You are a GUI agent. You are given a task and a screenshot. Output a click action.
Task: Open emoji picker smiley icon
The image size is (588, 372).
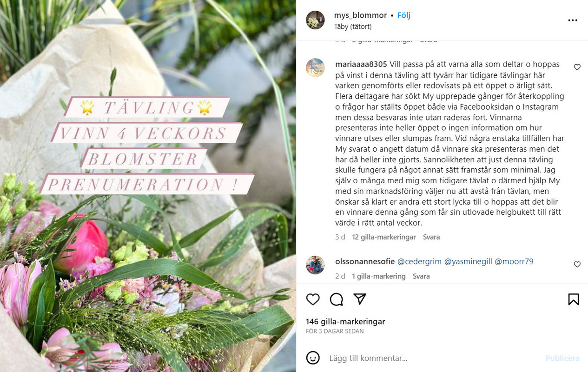click(x=313, y=358)
